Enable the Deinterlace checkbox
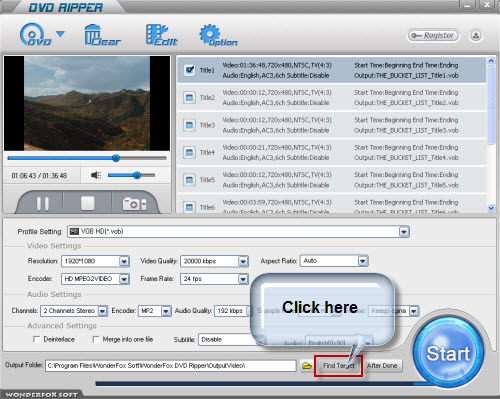The image size is (500, 399). 37,339
